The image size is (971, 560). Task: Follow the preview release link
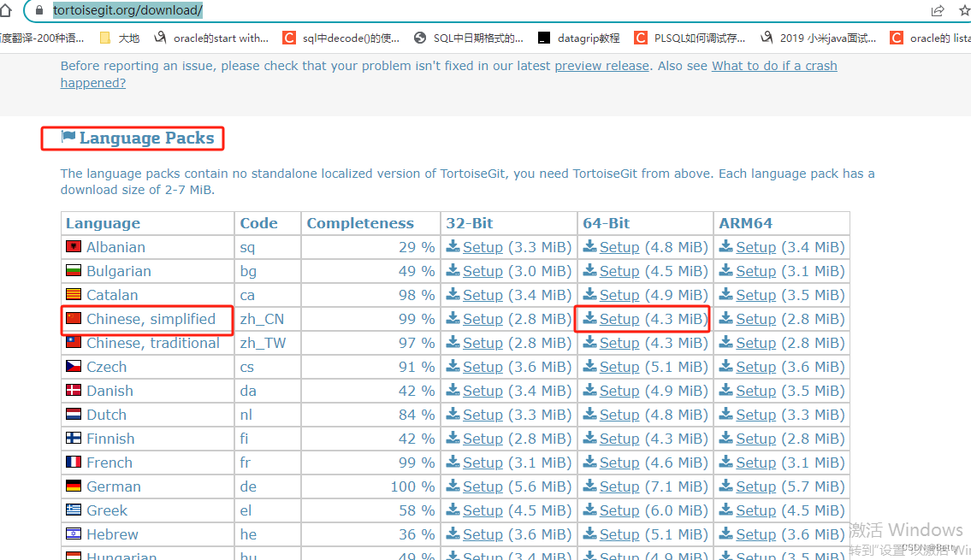[x=602, y=66]
